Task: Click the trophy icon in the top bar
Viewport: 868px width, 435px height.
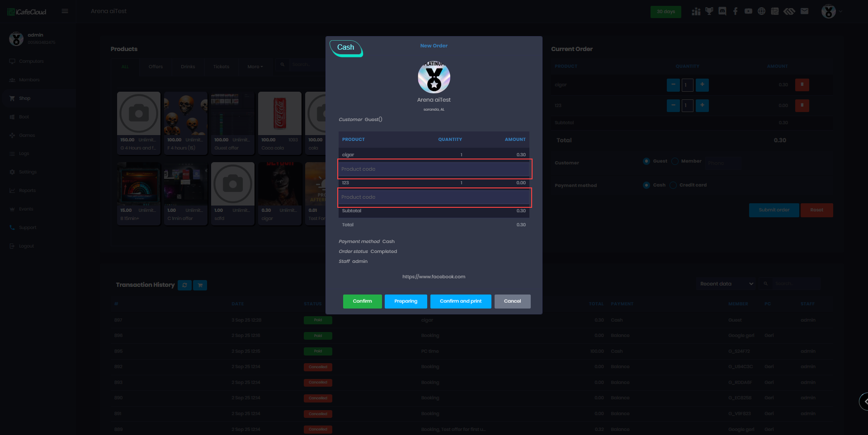Action: (x=709, y=11)
